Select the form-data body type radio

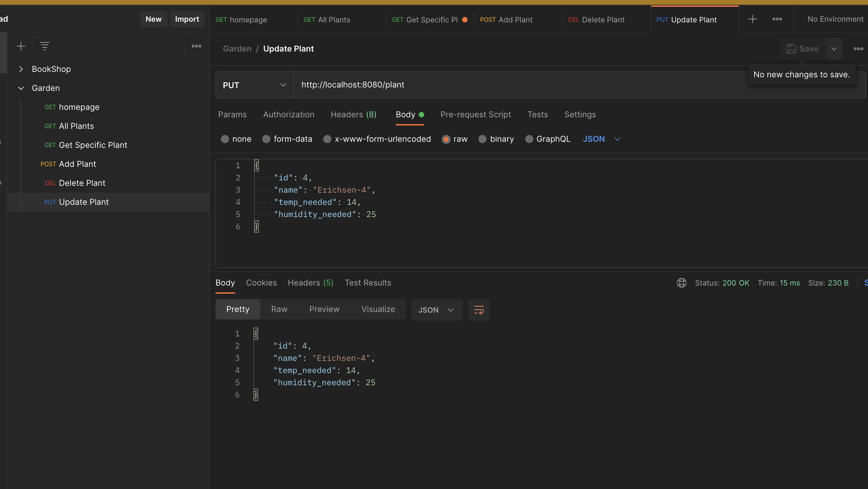tap(266, 139)
